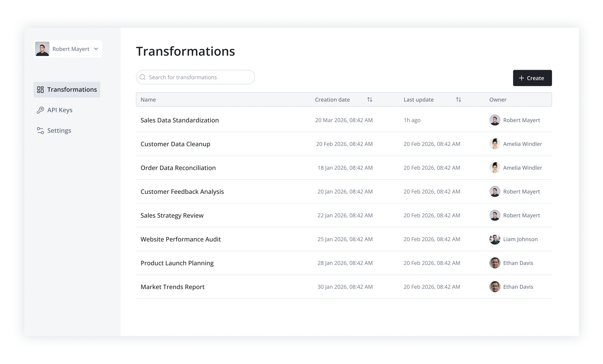
Task: Navigate to API Keys in the sidebar
Action: [x=60, y=110]
